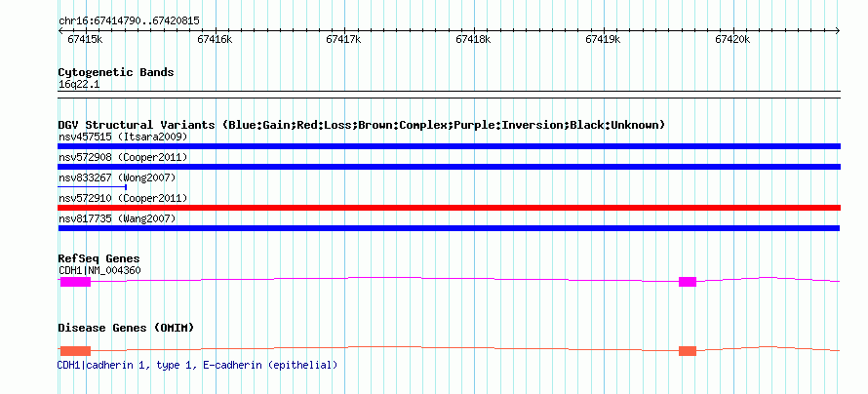Click the 67417k ruler tick label
Screen dimensions: 868x394
coord(343,39)
